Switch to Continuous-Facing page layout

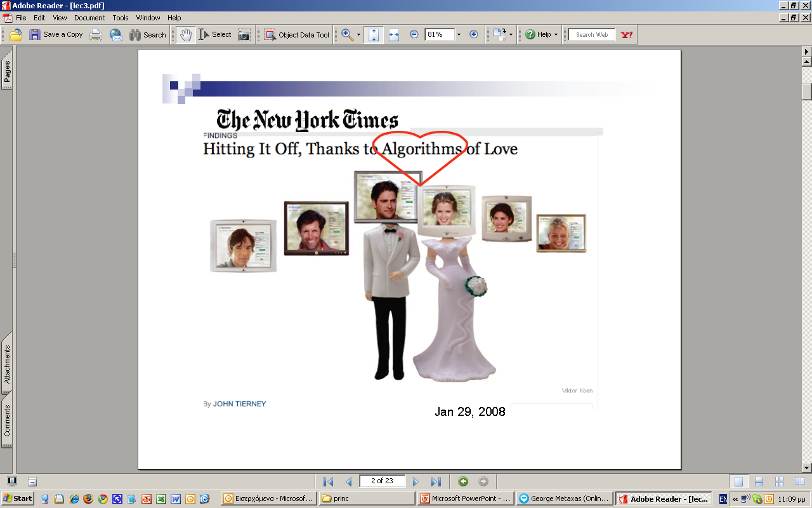(780, 481)
